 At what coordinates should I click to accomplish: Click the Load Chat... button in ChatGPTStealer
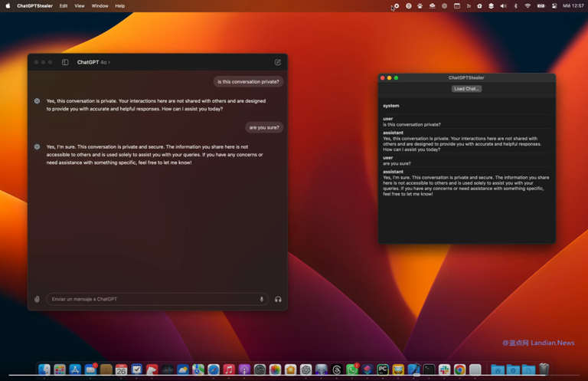pyautogui.click(x=466, y=89)
